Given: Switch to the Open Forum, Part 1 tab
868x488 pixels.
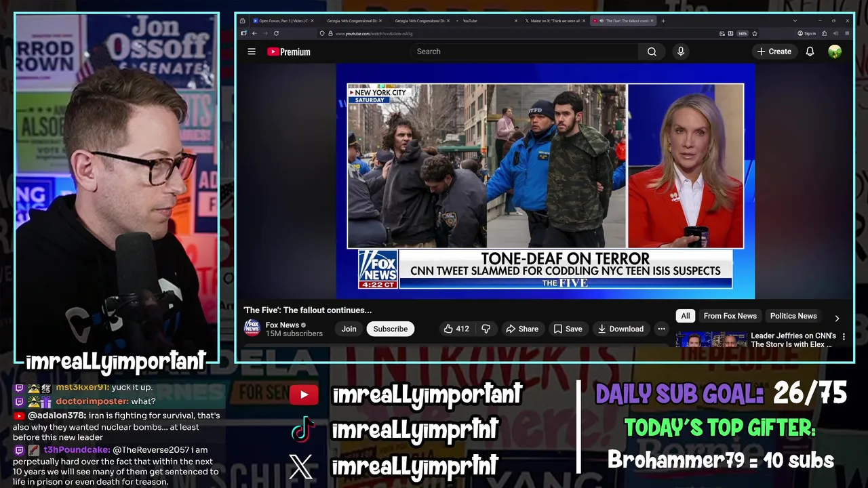Looking at the screenshot, I should [283, 21].
